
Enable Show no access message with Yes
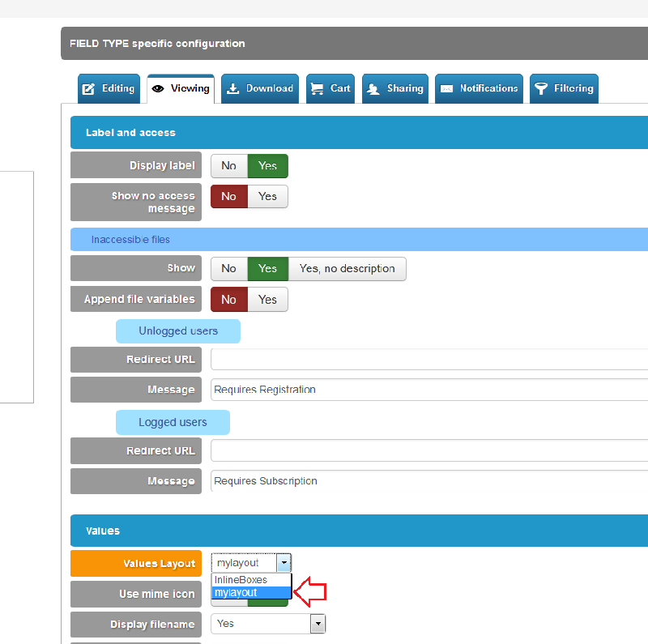(x=267, y=197)
